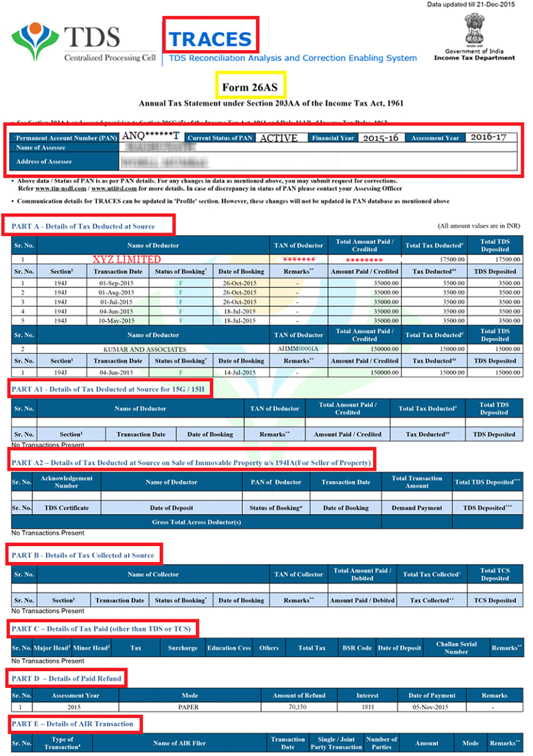Open the www.utiitsl.com link

point(114,189)
